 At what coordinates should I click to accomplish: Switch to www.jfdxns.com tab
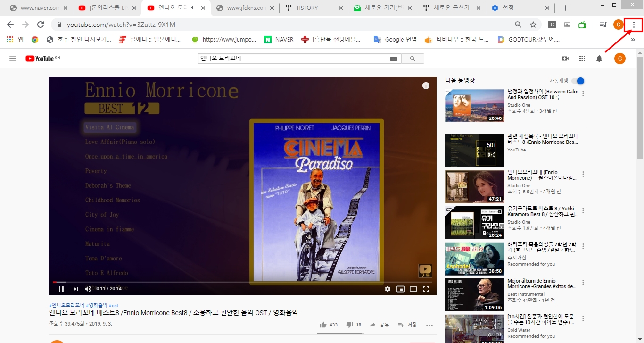[245, 8]
